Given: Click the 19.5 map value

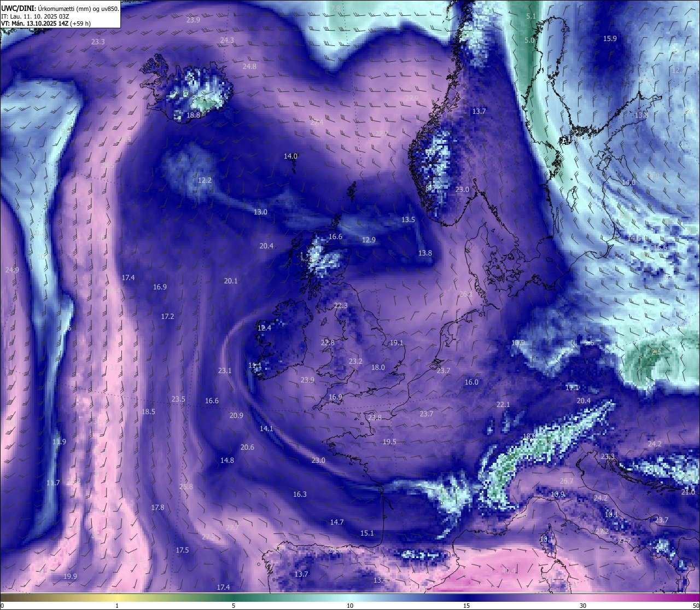Looking at the screenshot, I should pyautogui.click(x=389, y=441).
